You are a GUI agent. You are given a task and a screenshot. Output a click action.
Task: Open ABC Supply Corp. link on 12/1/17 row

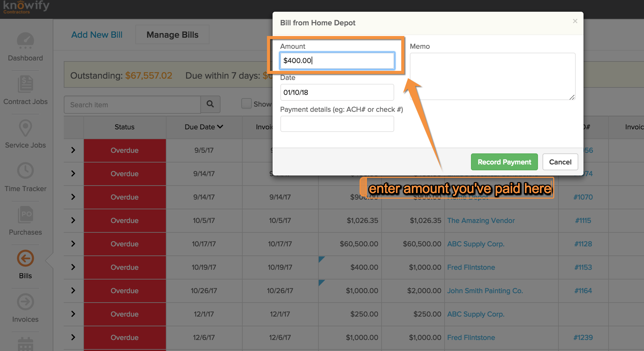point(476,314)
